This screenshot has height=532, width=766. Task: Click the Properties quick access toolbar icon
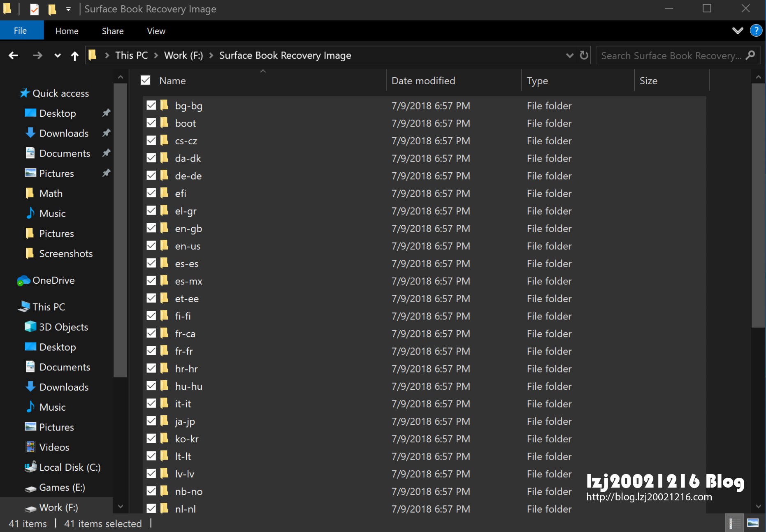[x=35, y=9]
